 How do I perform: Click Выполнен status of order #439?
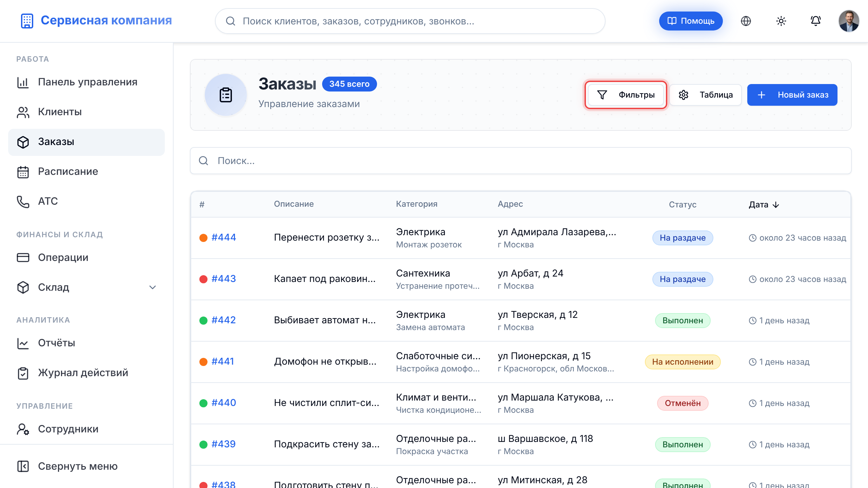coord(683,445)
